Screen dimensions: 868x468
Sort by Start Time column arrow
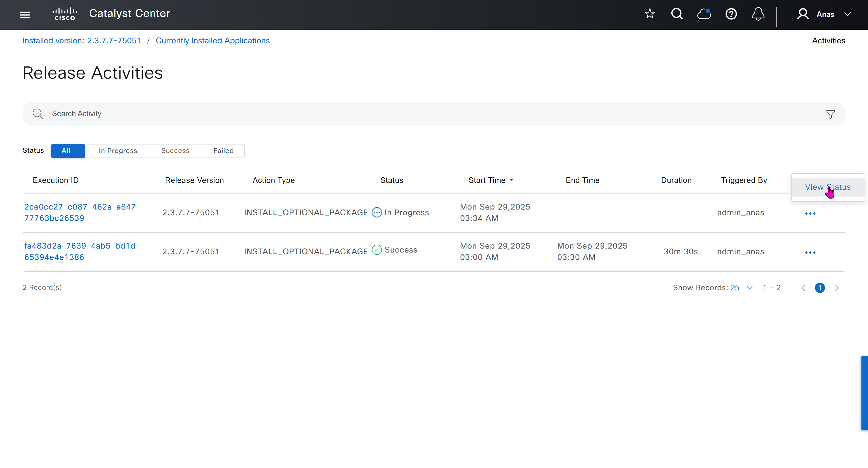[511, 180]
